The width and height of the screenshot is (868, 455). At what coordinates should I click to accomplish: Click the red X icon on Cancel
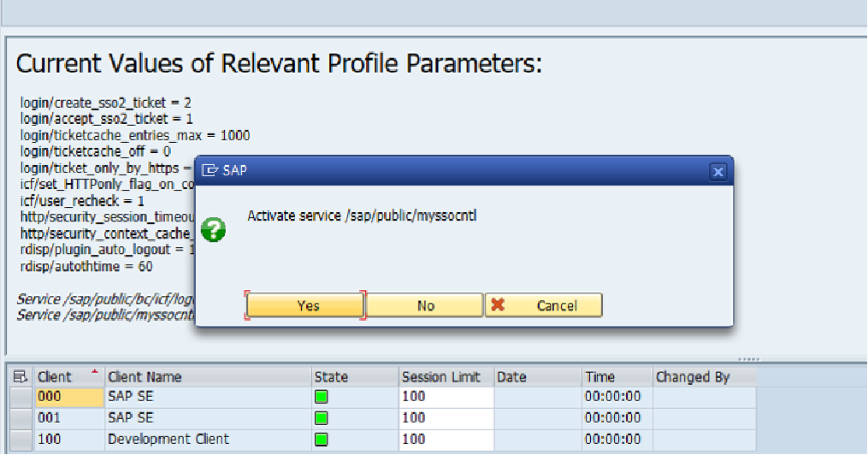pyautogui.click(x=498, y=304)
